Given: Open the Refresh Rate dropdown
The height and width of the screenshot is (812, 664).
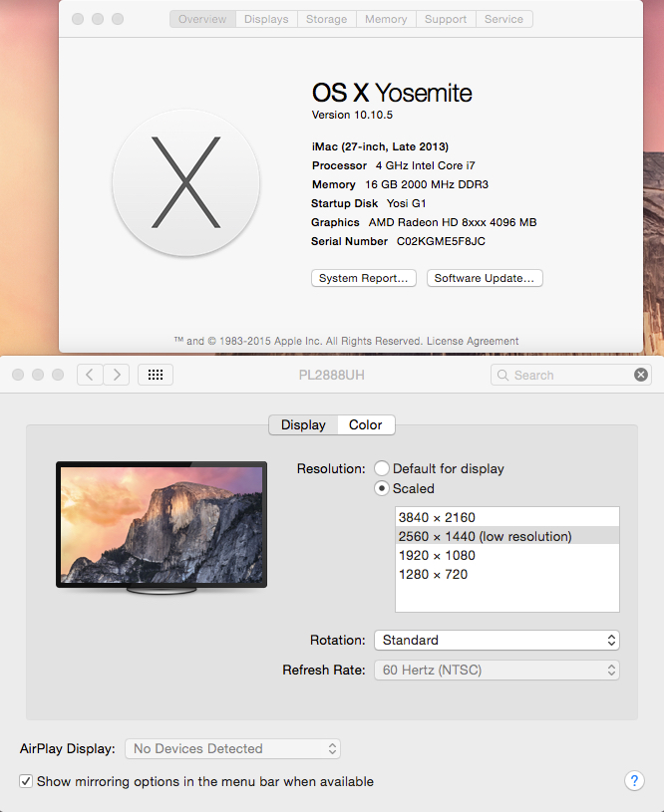Looking at the screenshot, I should pos(497,671).
